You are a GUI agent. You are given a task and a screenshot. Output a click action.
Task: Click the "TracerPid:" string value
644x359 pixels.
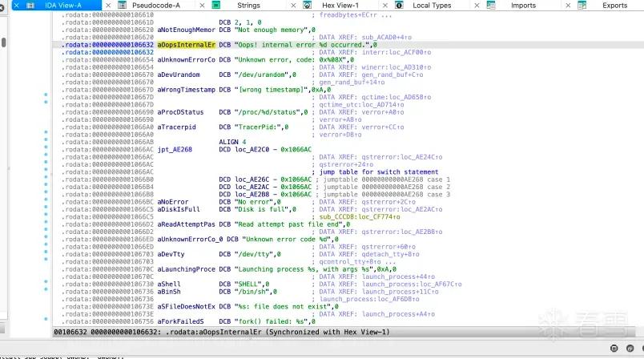(x=257, y=127)
